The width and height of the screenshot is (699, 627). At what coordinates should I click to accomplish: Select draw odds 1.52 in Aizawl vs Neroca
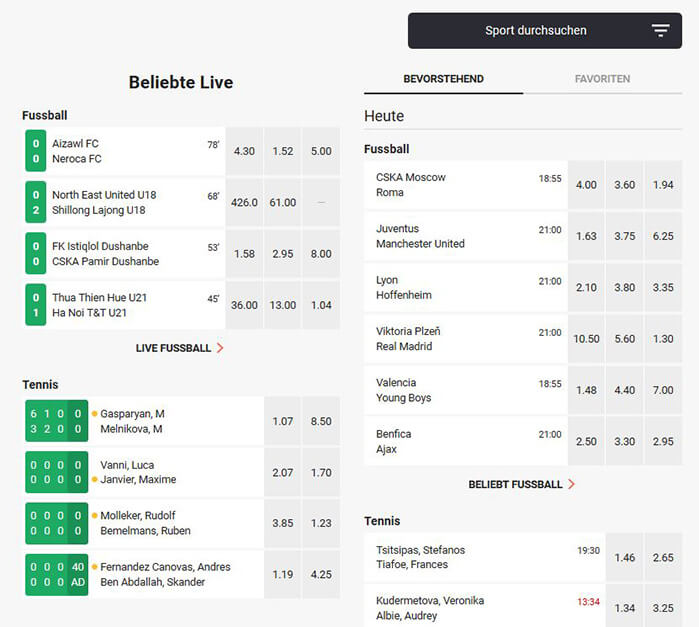pyautogui.click(x=283, y=151)
